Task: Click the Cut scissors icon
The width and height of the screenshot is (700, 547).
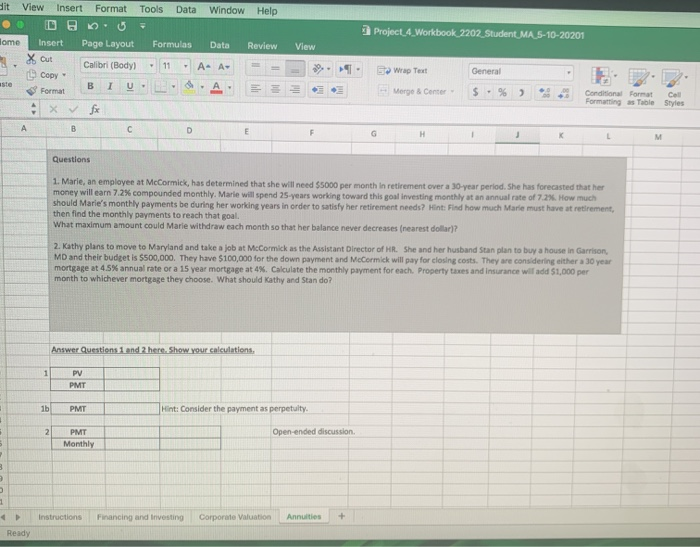Action: (x=31, y=58)
